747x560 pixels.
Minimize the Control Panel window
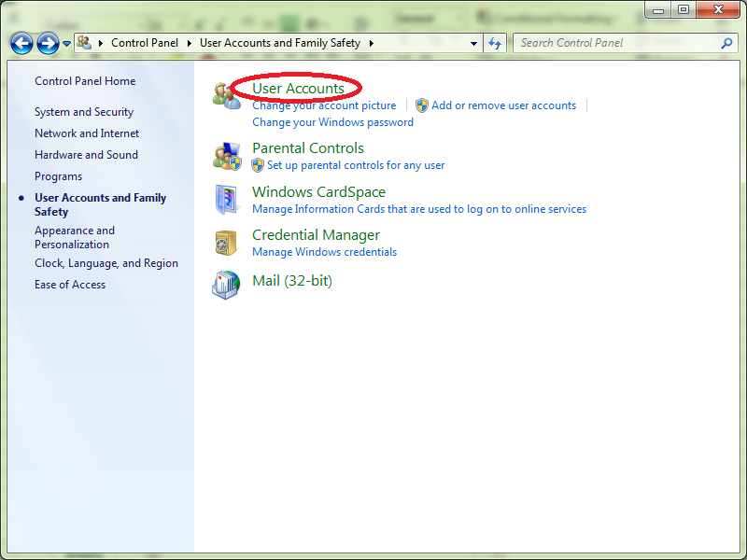pyautogui.click(x=658, y=10)
